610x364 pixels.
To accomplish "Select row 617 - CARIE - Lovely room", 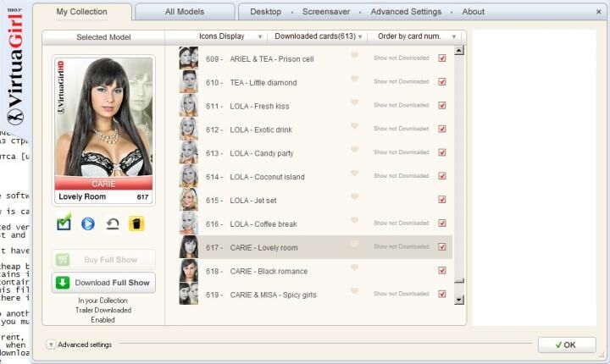I will [x=315, y=247].
